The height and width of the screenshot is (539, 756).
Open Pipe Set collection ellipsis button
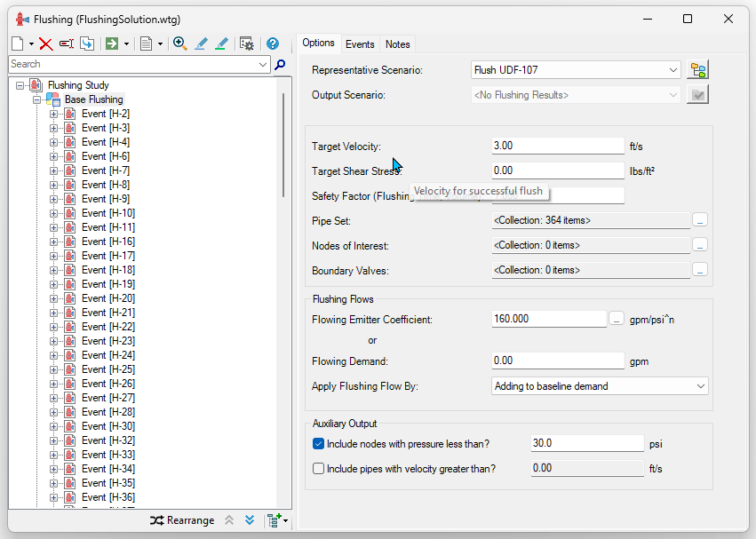point(700,220)
